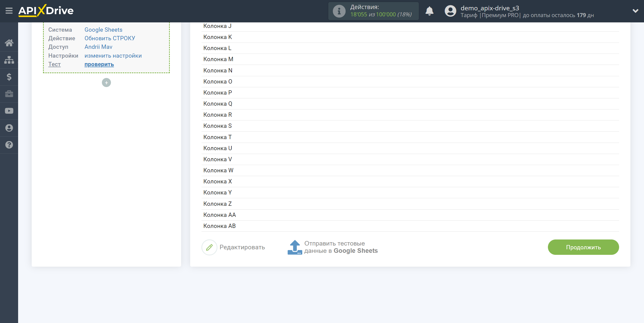Screen dimensions: 644x323
Task: Click the upload test data icon
Action: click(x=295, y=247)
